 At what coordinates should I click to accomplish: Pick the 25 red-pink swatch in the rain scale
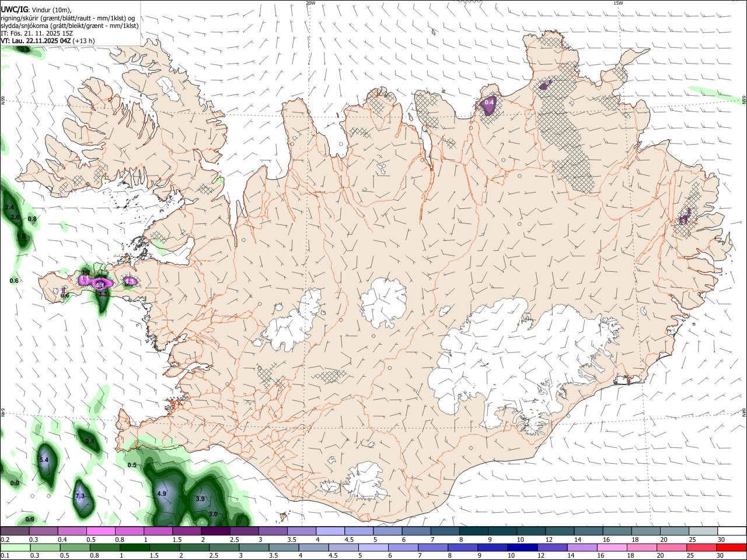(x=700, y=547)
